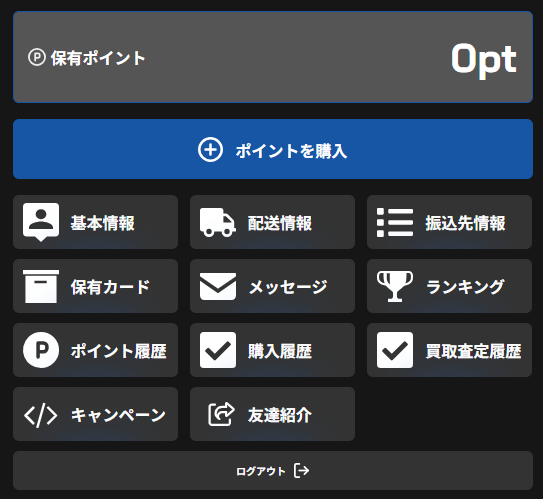Click the list icon for 振込先情報
The height and width of the screenshot is (499, 543).
[395, 223]
